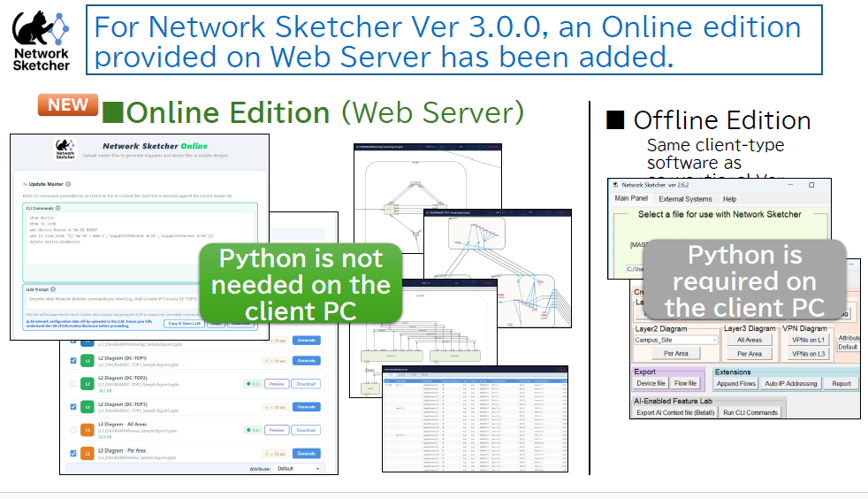868x499 pixels.
Task: Click Per Area button under Layer2 Diagram
Action: [x=676, y=353]
